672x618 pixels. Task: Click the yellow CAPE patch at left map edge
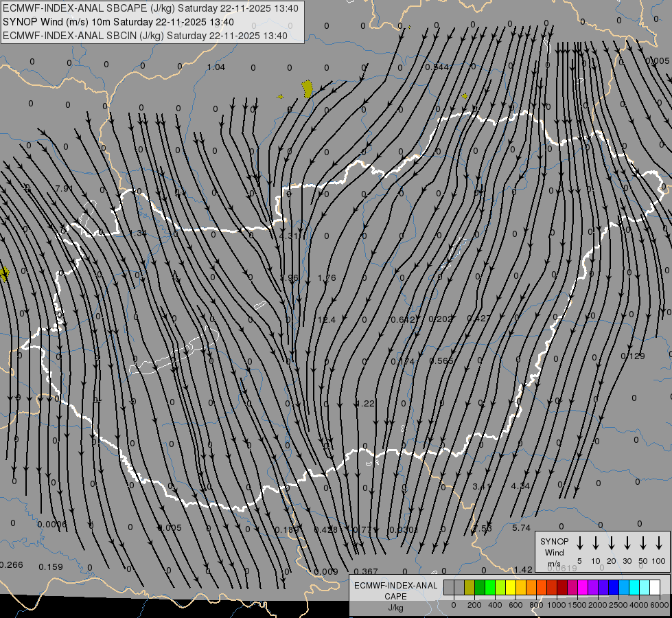5,273
